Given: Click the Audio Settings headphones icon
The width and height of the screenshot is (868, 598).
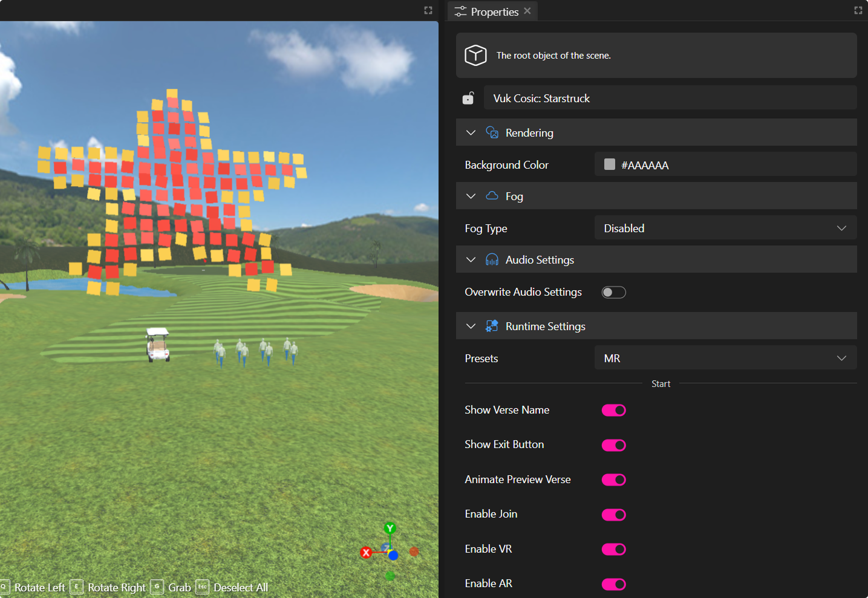Looking at the screenshot, I should click(x=492, y=260).
